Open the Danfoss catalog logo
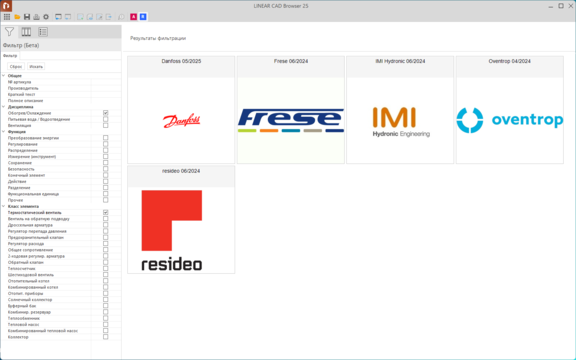Image resolution: width=576 pixels, height=360 pixels. click(181, 120)
